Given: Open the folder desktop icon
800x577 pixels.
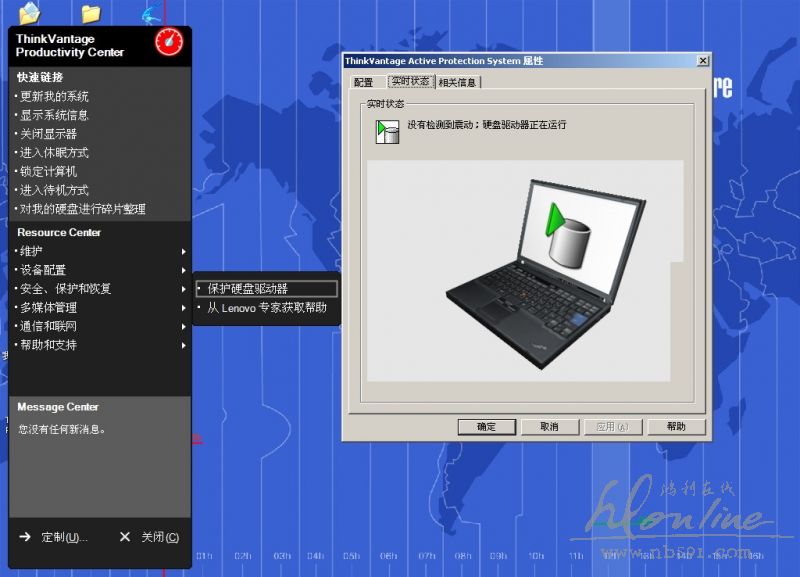Looking at the screenshot, I should (91, 13).
